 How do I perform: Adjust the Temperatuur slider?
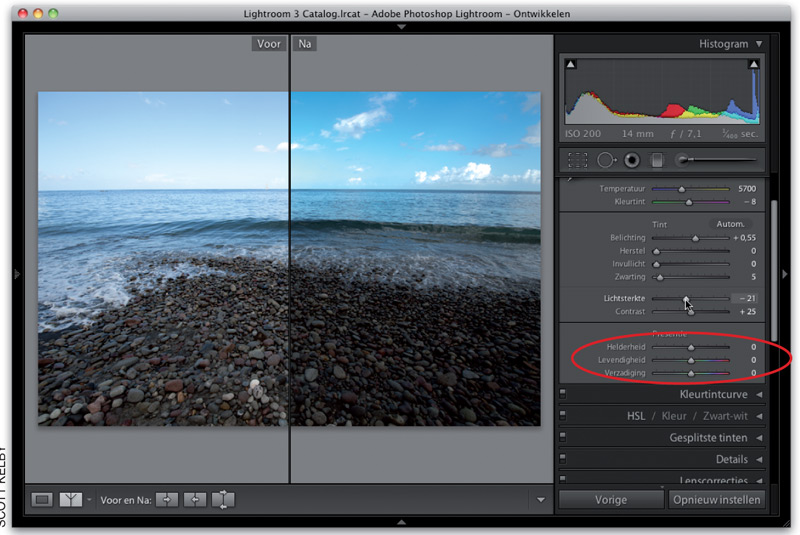coord(682,189)
